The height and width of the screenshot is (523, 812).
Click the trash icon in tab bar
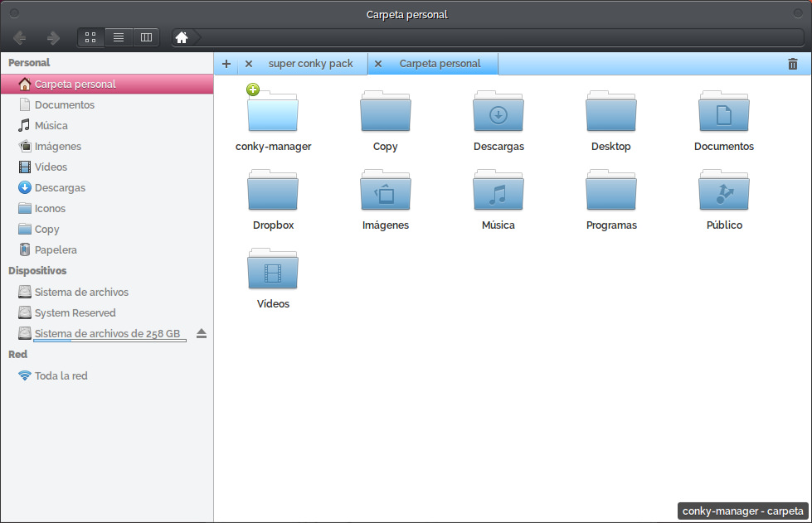click(793, 64)
